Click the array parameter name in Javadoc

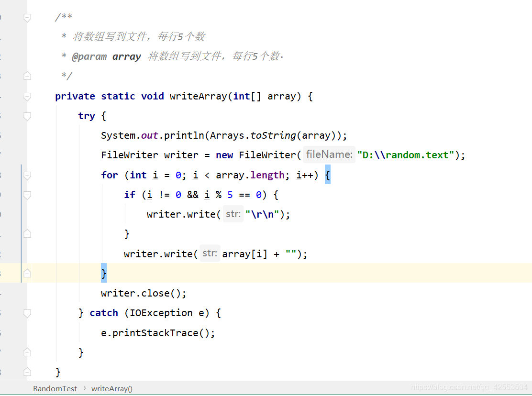point(127,56)
